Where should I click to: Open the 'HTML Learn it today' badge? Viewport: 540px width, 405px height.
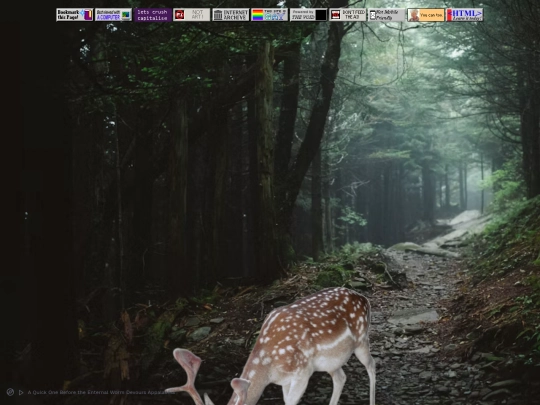pos(465,15)
